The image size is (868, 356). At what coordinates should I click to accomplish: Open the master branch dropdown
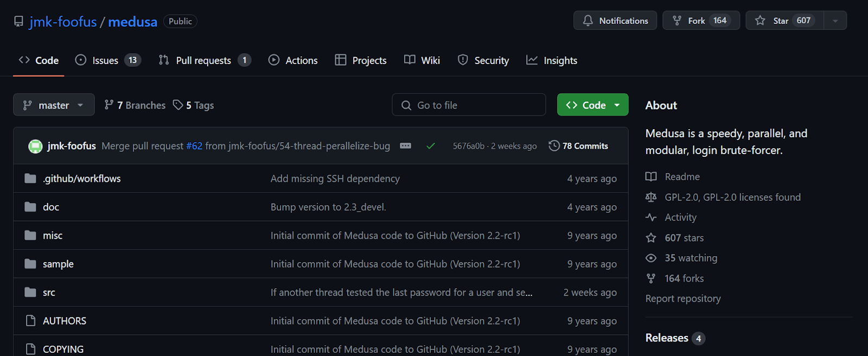click(54, 105)
